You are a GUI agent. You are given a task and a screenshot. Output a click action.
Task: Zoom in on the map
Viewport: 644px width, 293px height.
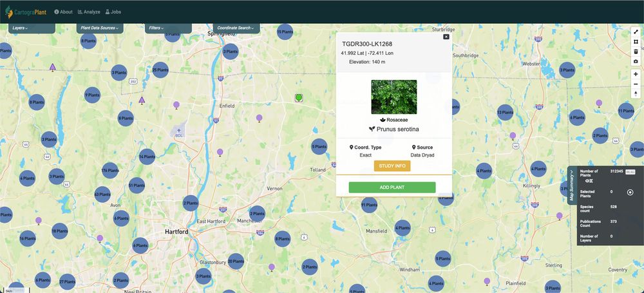tap(636, 74)
